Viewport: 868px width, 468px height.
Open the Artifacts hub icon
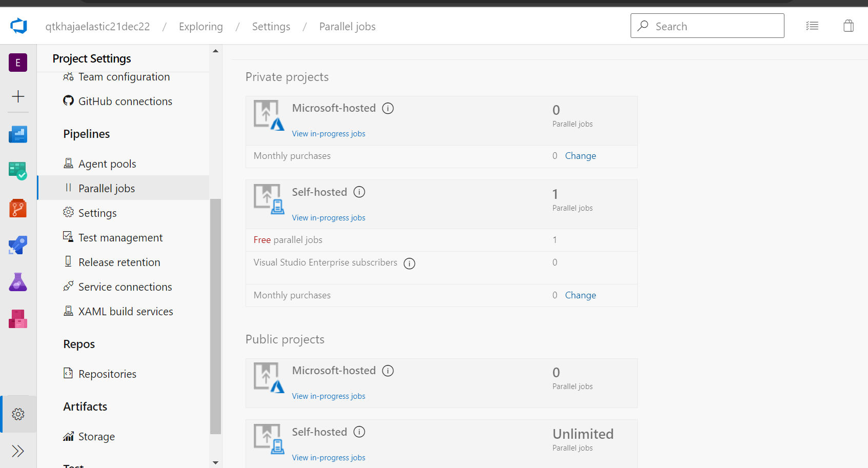pos(18,319)
